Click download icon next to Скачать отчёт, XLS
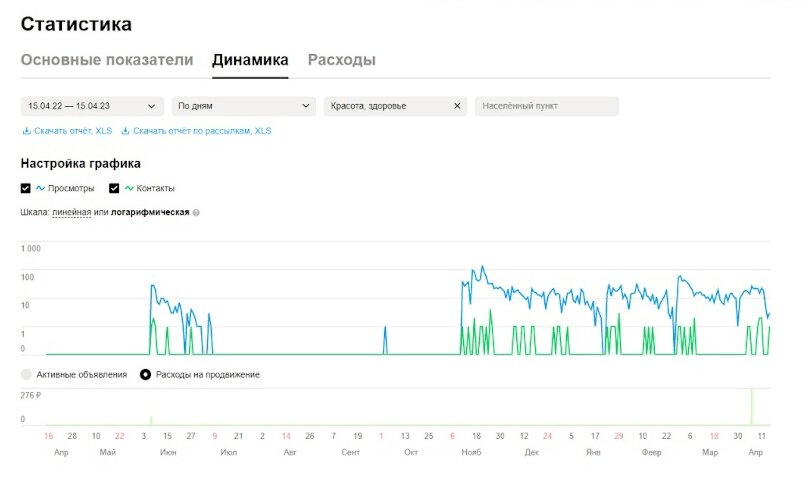This screenshot has width=808, height=490. pos(26,131)
